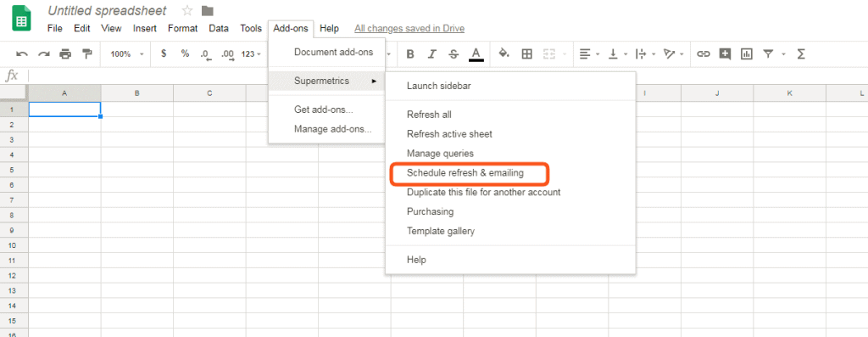Expand the Supermetrics submenu
The width and height of the screenshot is (868, 337).
tap(326, 81)
